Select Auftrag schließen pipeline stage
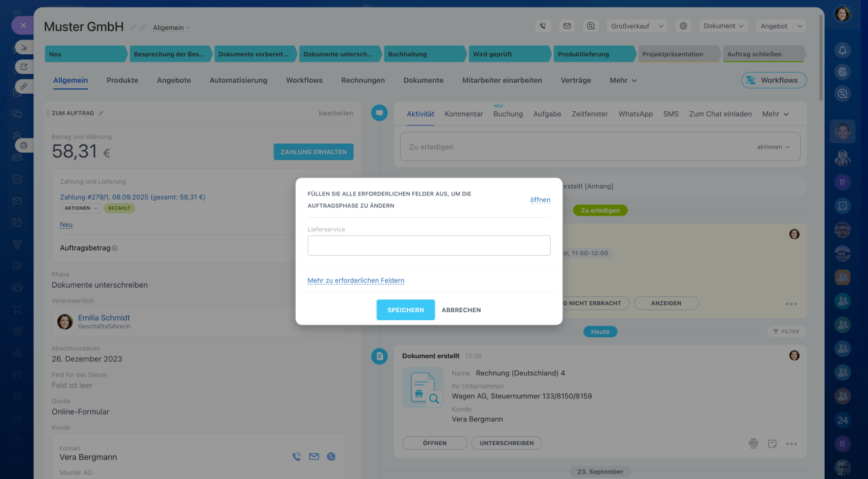868x479 pixels. click(763, 54)
